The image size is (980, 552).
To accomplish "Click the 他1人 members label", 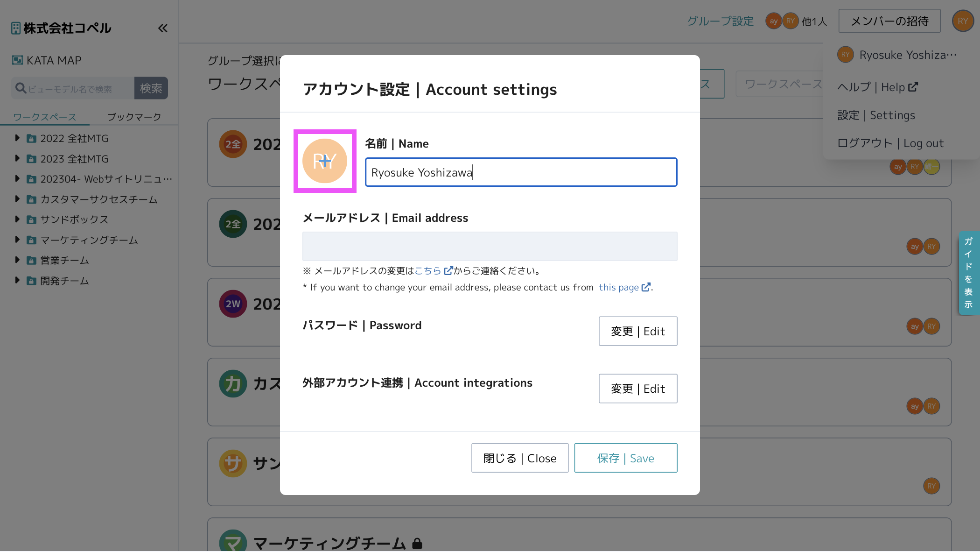I will point(814,21).
